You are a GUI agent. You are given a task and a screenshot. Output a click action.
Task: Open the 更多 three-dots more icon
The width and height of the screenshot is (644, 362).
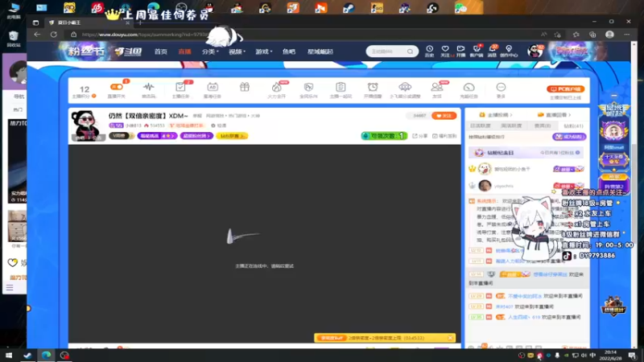(501, 87)
